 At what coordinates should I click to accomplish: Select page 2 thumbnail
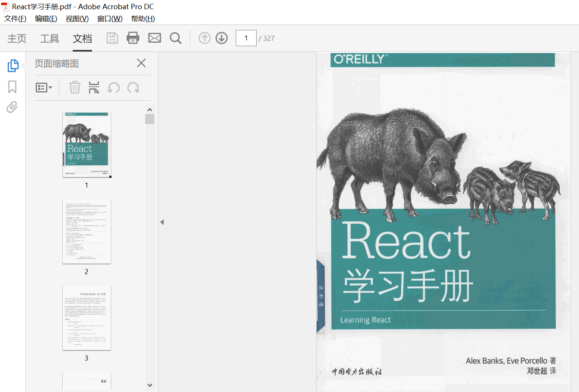click(x=87, y=231)
